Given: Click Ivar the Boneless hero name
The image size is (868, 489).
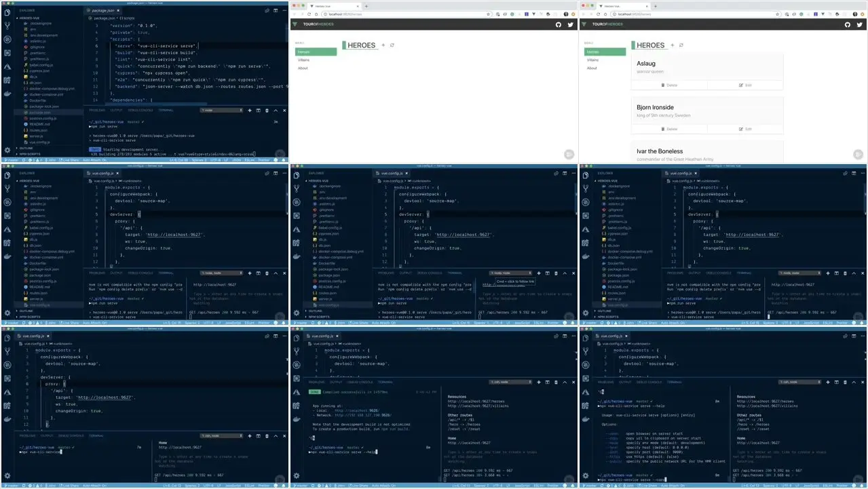Looking at the screenshot, I should tap(660, 151).
